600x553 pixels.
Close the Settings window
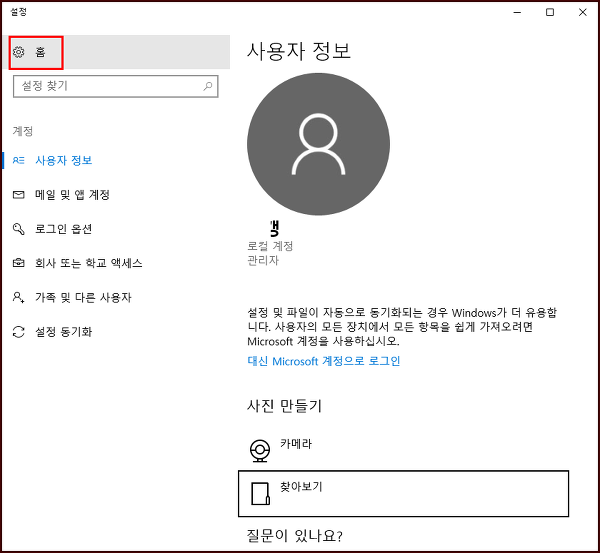click(583, 12)
